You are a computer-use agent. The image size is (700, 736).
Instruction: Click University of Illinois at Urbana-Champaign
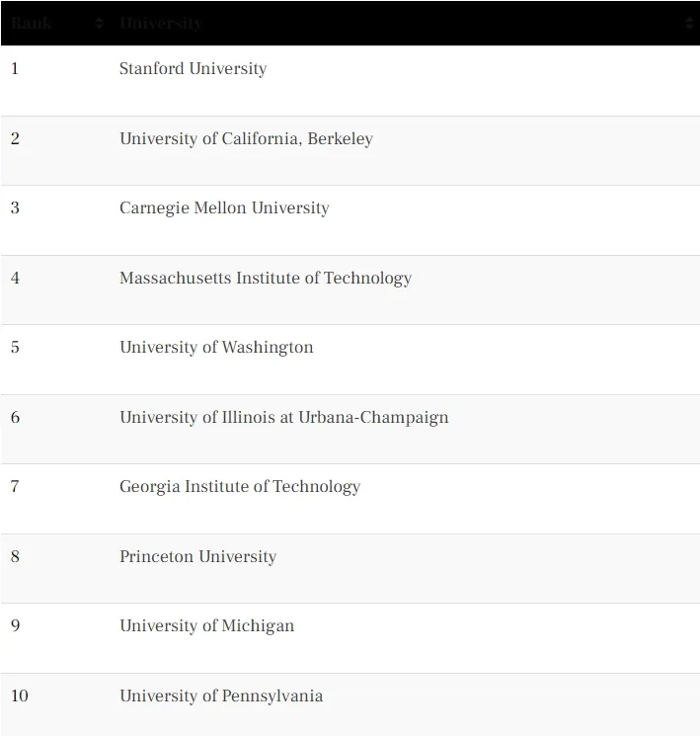point(283,417)
